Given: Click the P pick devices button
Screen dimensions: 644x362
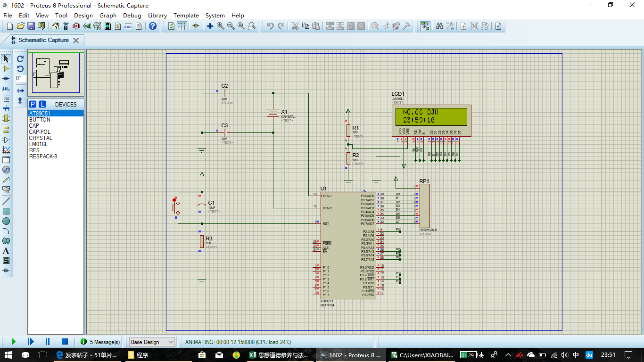Looking at the screenshot, I should click(33, 104).
